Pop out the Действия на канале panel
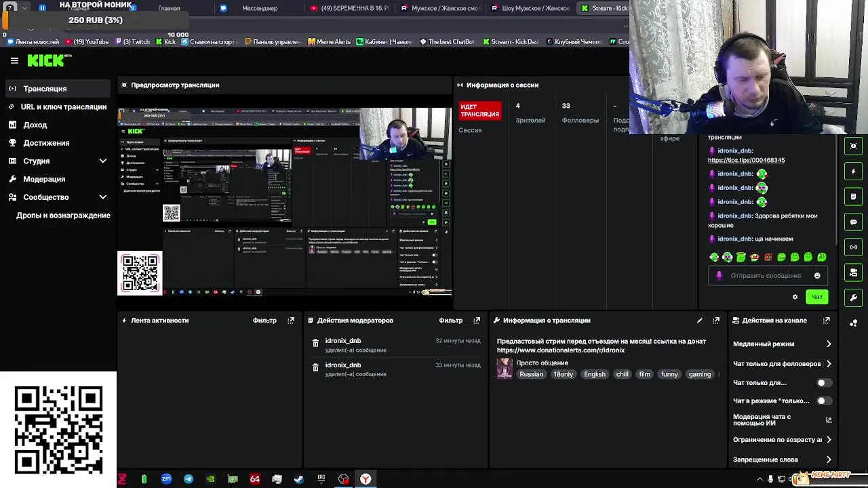 (827, 321)
